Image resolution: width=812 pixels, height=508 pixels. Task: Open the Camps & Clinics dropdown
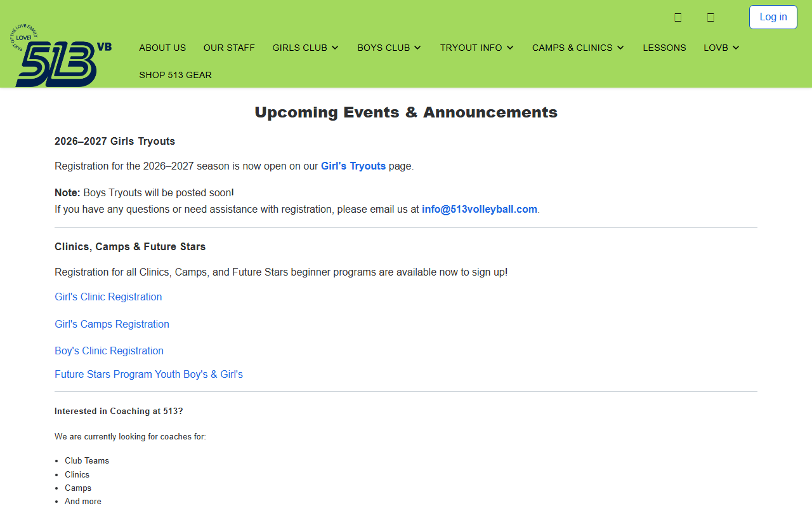click(579, 48)
